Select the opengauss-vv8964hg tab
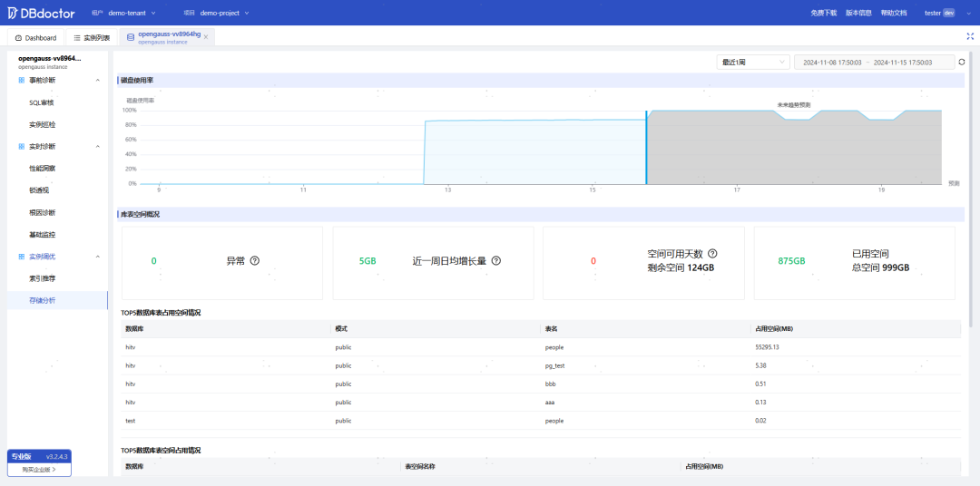 [x=166, y=37]
